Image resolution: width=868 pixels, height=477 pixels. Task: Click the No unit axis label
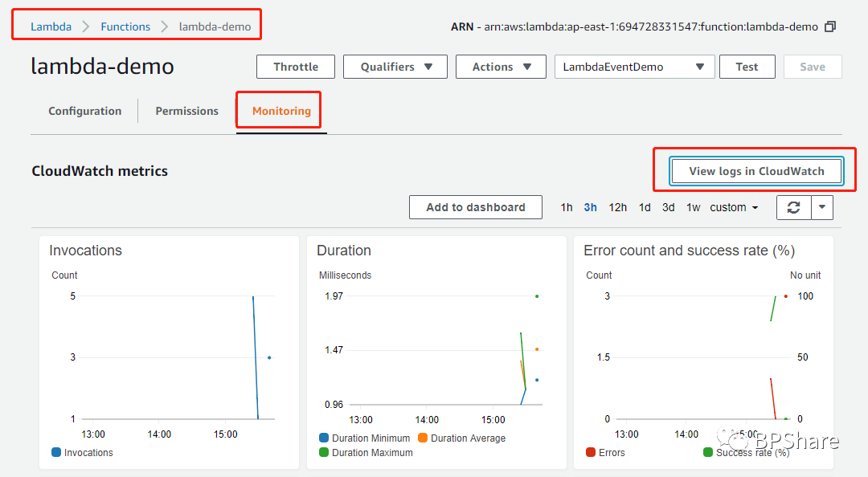pos(805,275)
